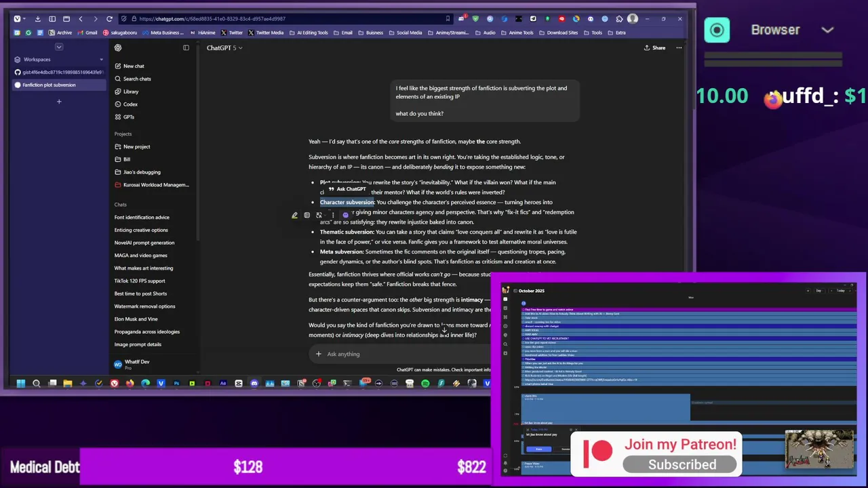Open WhatIf Dev account menu
This screenshot has width=868, height=488.
[132, 364]
